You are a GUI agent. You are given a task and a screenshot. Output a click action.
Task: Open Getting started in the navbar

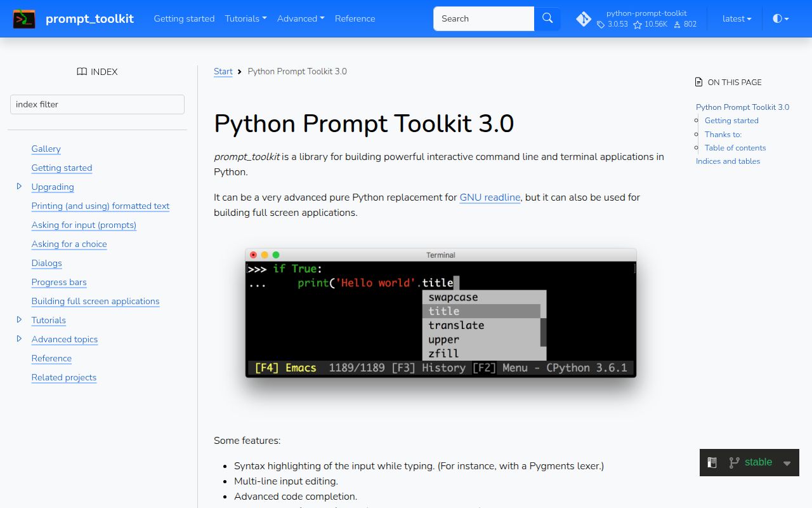tap(184, 18)
